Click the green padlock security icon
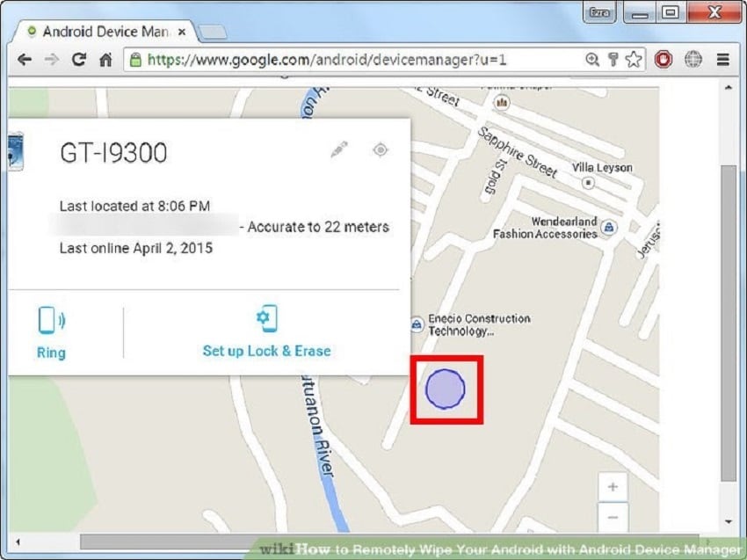 click(x=135, y=60)
